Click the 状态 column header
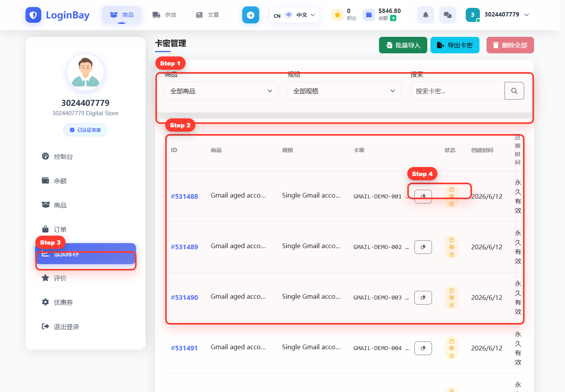 450,150
